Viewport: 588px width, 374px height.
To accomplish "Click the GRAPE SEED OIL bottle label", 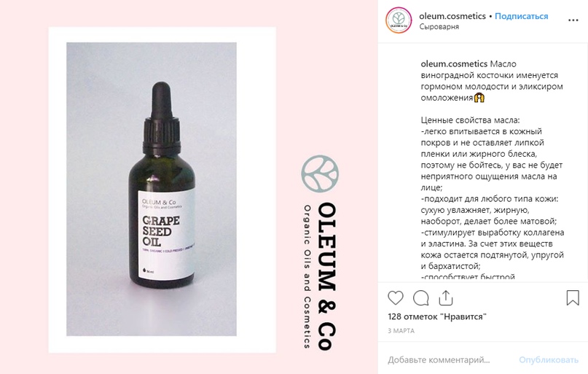I will [166, 235].
